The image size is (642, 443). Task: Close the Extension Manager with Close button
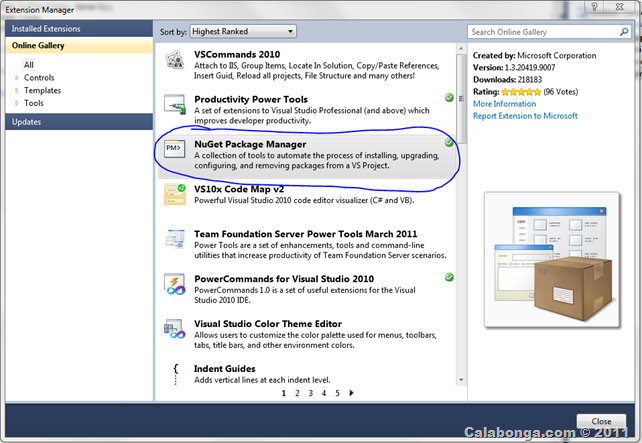601,421
